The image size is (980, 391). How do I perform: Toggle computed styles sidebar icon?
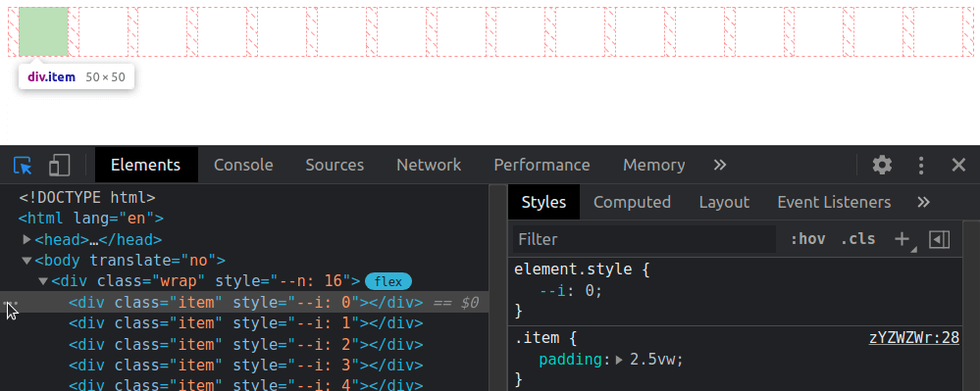point(940,239)
